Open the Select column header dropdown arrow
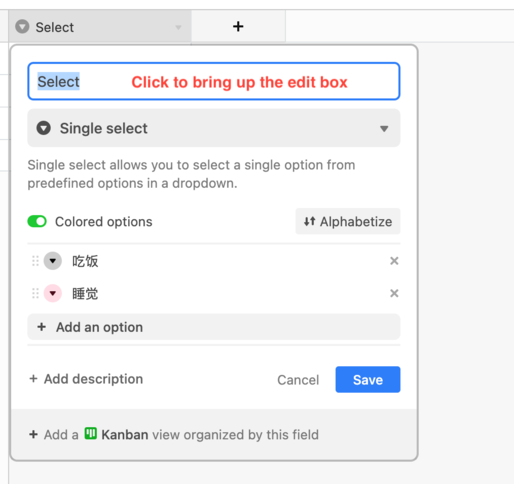The height and width of the screenshot is (484, 514). point(178,27)
